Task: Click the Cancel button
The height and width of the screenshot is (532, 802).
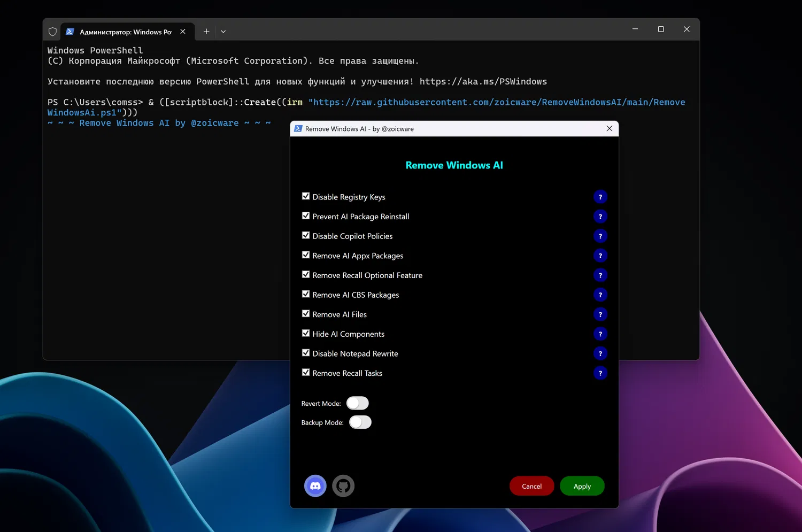Action: [x=532, y=486]
